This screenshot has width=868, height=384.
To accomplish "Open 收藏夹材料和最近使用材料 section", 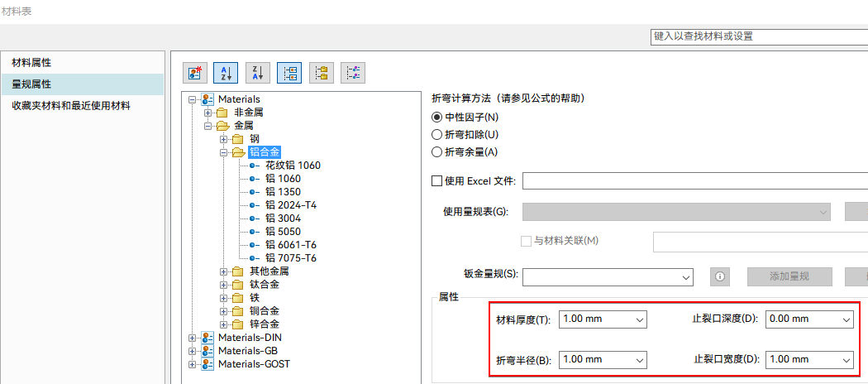I will click(x=70, y=106).
